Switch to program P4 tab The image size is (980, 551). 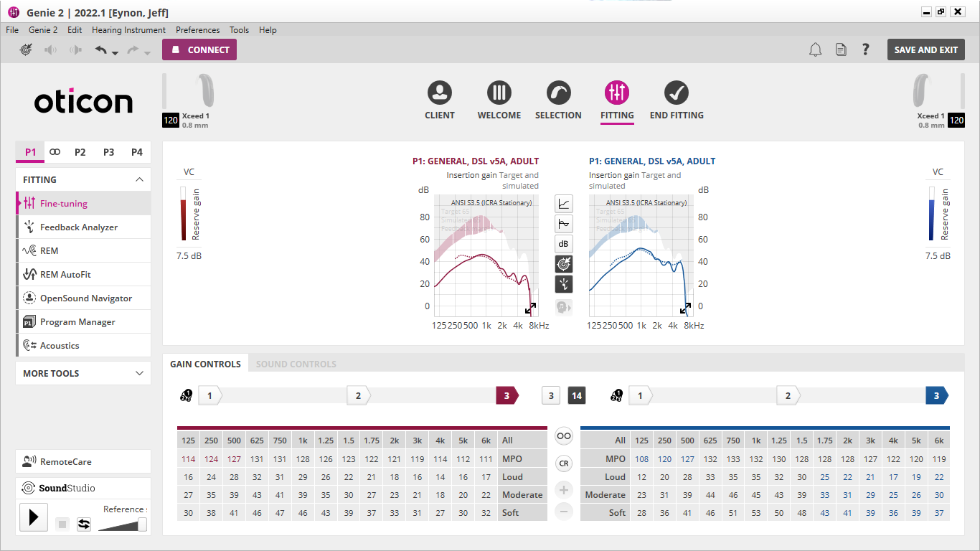[137, 152]
